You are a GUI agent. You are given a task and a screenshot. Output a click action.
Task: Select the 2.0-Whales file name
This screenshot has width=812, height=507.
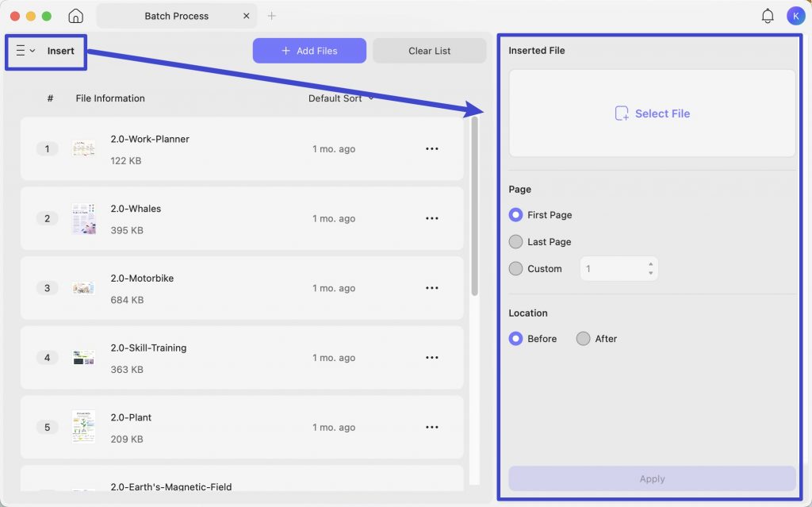click(136, 209)
